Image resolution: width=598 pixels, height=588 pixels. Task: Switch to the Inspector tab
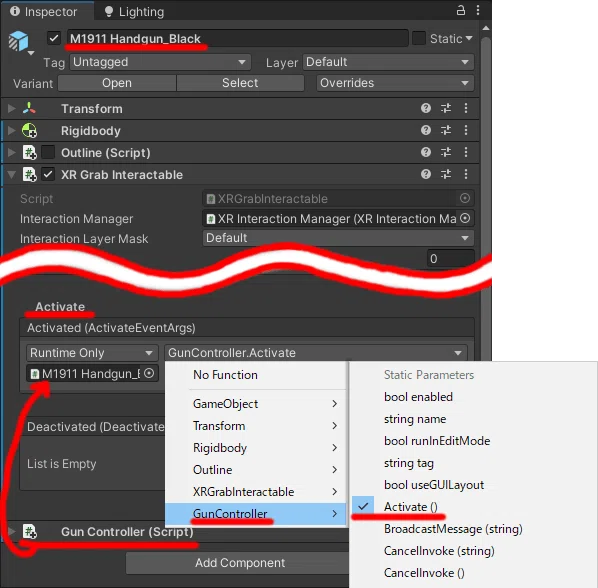47,11
